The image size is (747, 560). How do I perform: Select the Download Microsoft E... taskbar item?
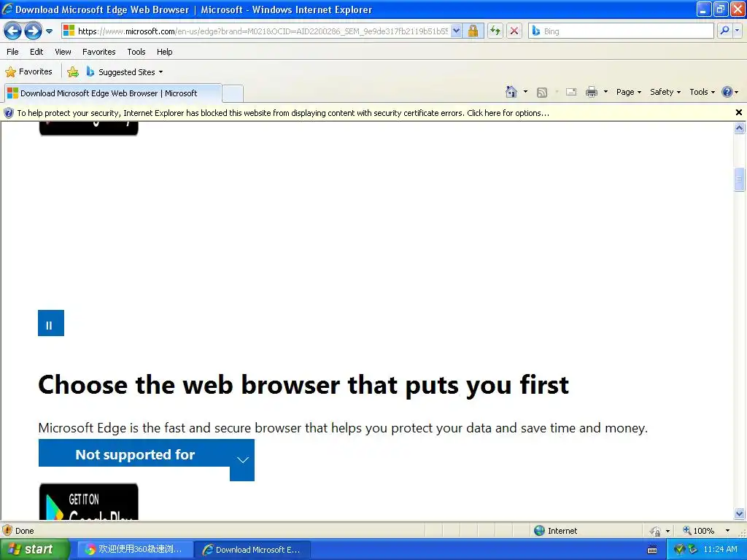pyautogui.click(x=252, y=550)
